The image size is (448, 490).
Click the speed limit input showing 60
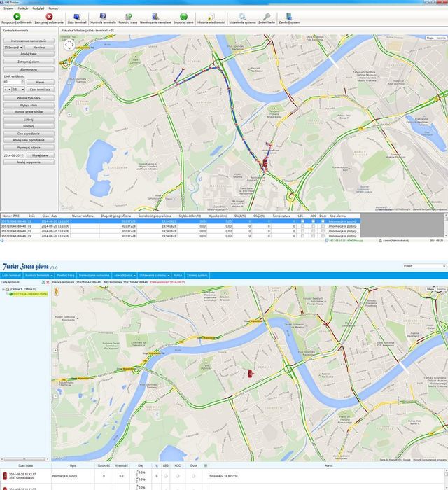14,82
